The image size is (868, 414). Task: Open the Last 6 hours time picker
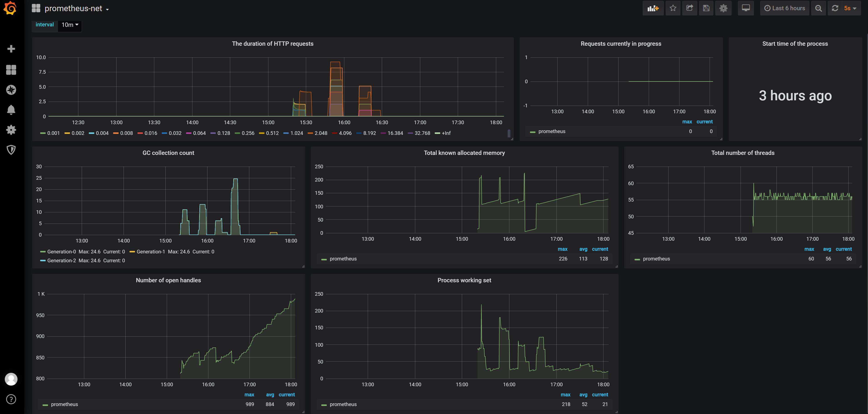tap(784, 8)
